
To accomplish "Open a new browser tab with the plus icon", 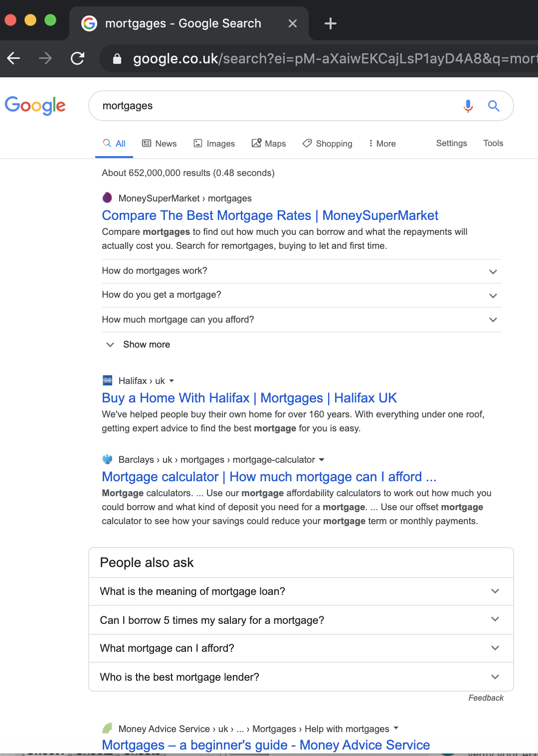I will tap(330, 23).
